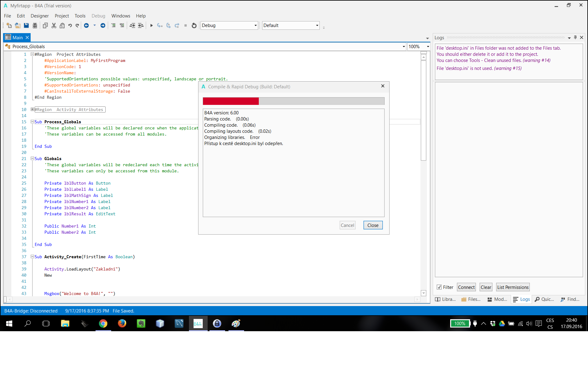Screen dimensions: 588x368
Task: Collapse Sub Activity_Create code block
Action: pyautogui.click(x=32, y=257)
